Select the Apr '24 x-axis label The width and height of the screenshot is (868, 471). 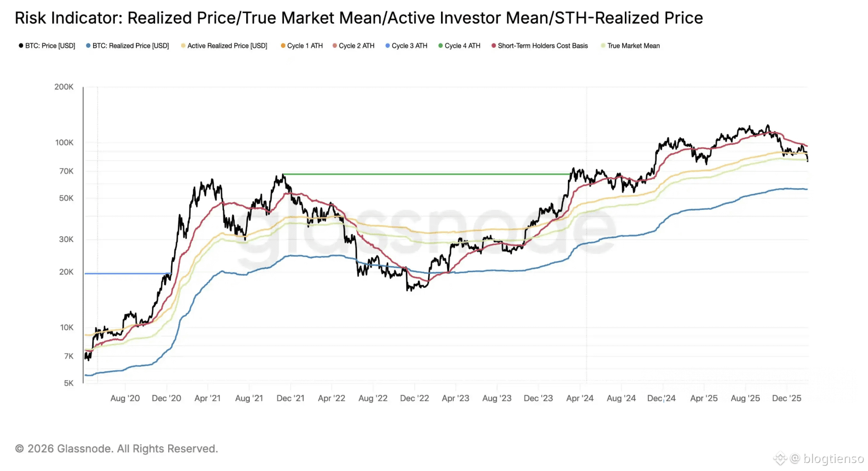pyautogui.click(x=580, y=398)
